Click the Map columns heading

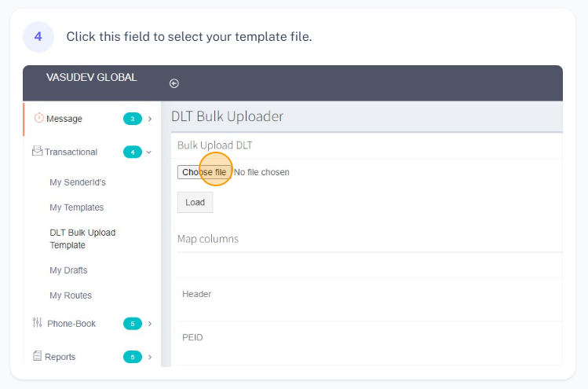coord(208,239)
